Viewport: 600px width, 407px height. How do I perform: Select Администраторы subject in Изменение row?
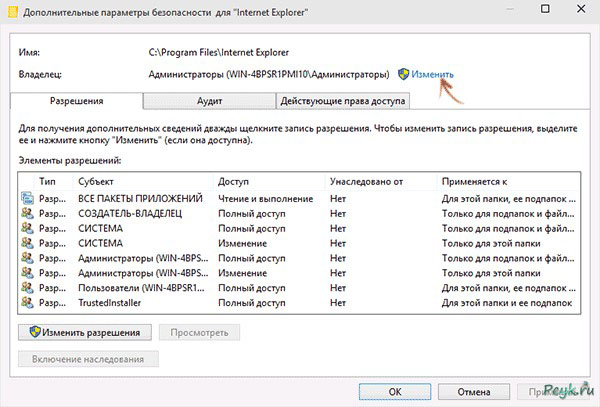click(143, 273)
